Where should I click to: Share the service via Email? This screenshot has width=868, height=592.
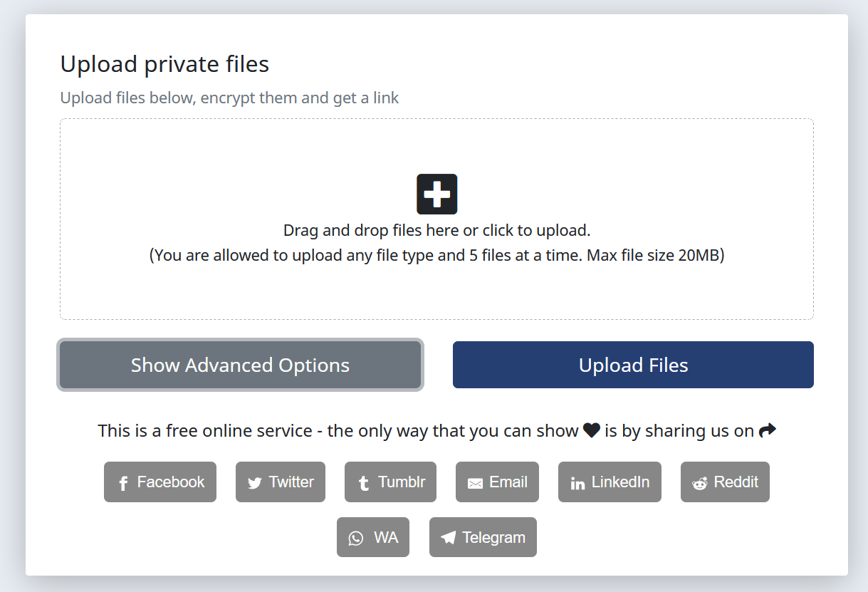coord(497,482)
